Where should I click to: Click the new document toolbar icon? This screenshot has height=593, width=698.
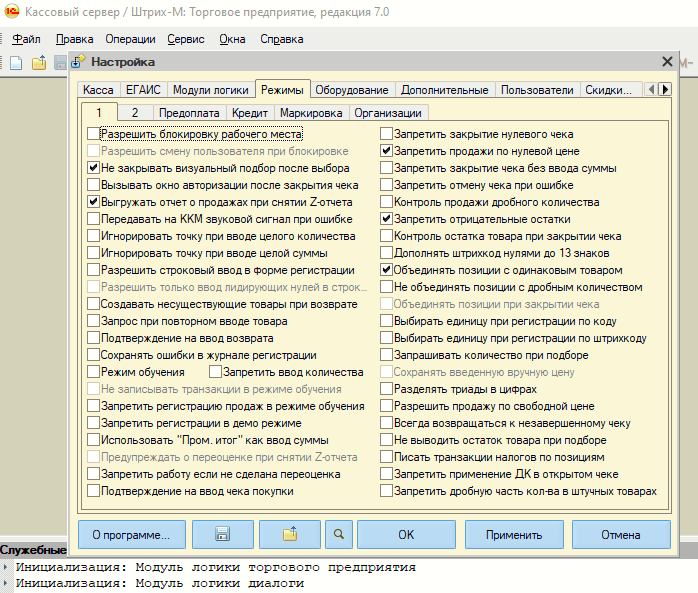pyautogui.click(x=16, y=63)
